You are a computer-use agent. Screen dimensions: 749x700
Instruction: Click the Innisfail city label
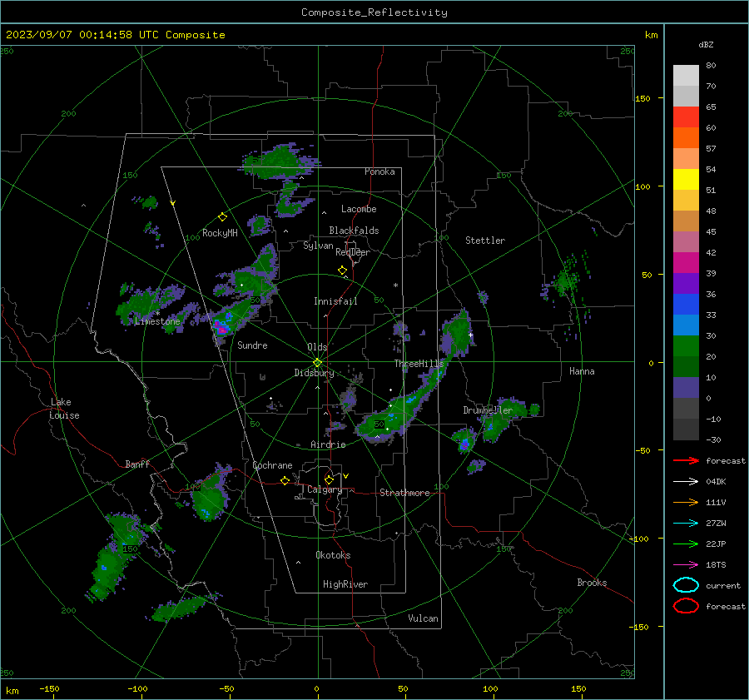coord(335,301)
